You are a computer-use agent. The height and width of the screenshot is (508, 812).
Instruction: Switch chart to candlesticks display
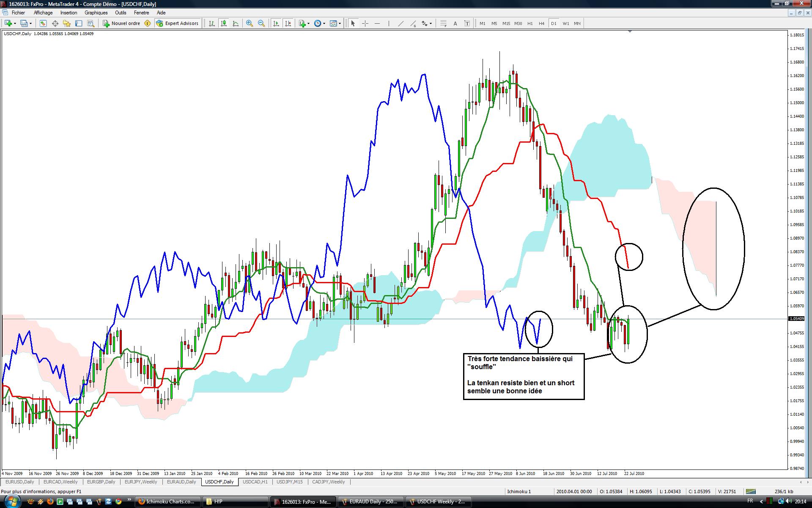pos(223,24)
